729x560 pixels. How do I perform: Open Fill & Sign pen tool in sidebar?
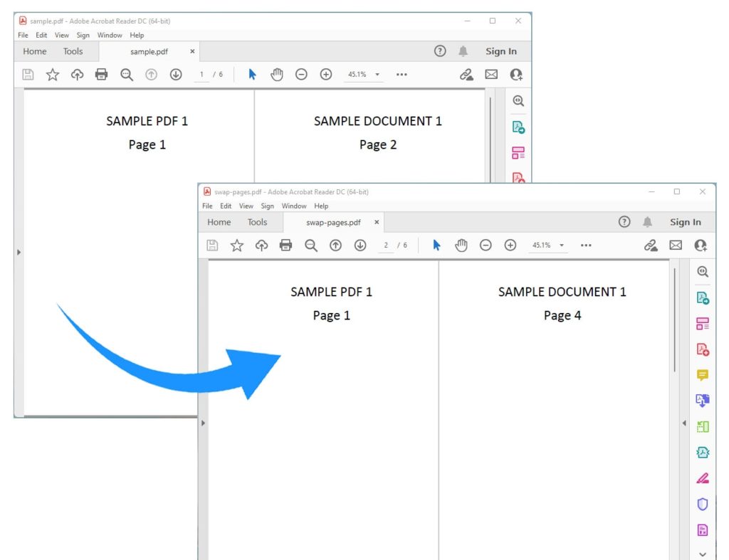click(x=703, y=478)
